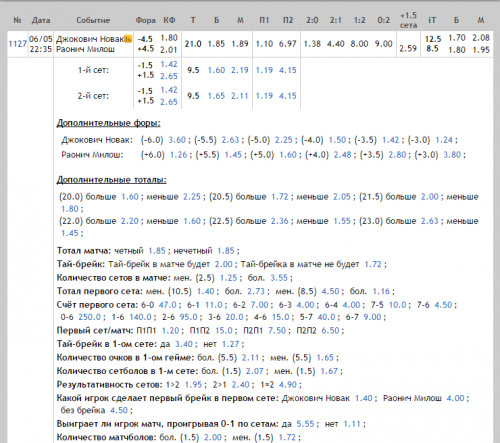
Task: Pick tie-break in first set да 3.40
Action: pos(184,344)
